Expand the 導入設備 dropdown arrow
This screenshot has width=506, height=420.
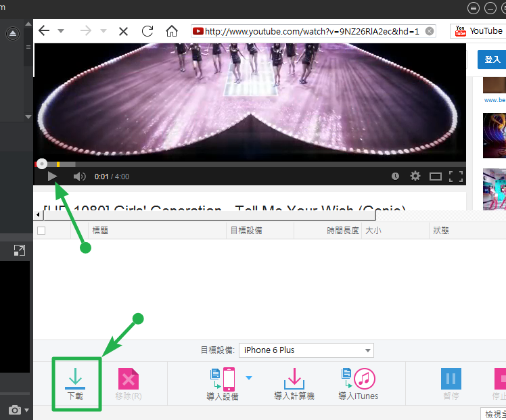tap(249, 377)
